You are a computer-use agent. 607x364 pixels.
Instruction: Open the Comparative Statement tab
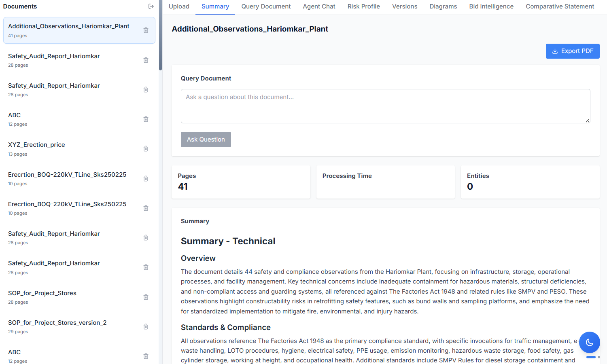click(x=560, y=6)
